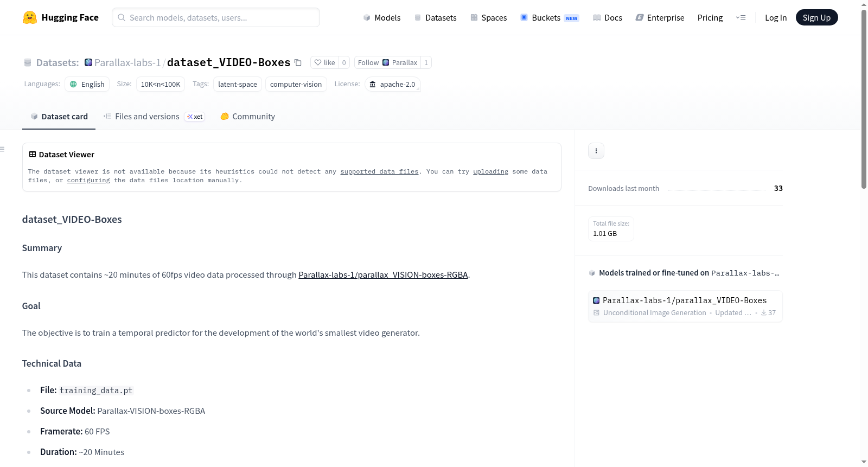Open the Community tab
Viewport: 868px width, 467px height.
(247, 117)
